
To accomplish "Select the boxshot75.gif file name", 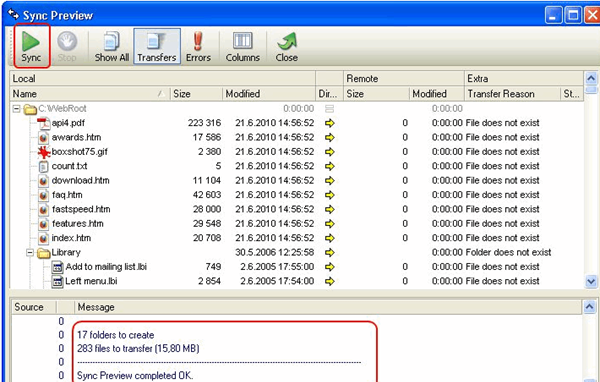I will coord(80,152).
